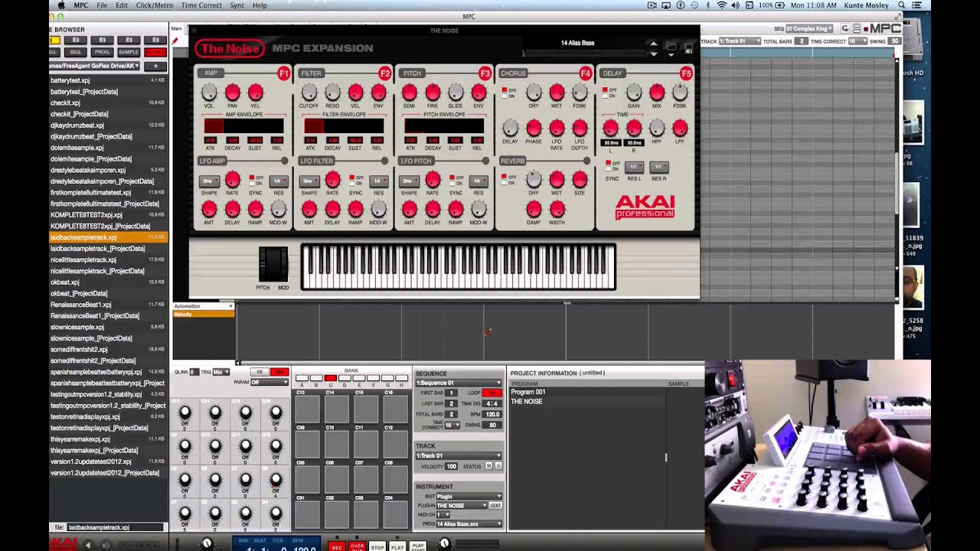Click the delay GAIN knob
The width and height of the screenshot is (980, 551).
[x=634, y=93]
